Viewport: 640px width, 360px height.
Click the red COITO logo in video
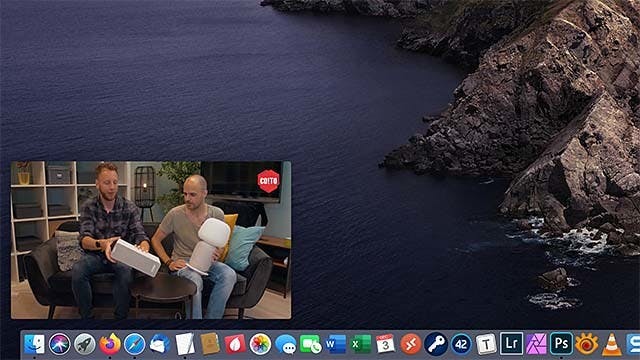point(268,181)
